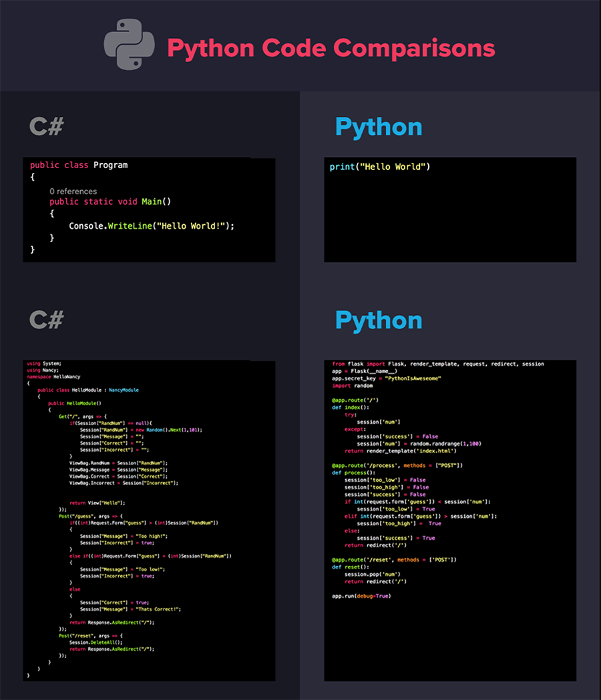Open the "0 references" code lens link
Viewport: 601px width, 700px height.
(x=73, y=191)
